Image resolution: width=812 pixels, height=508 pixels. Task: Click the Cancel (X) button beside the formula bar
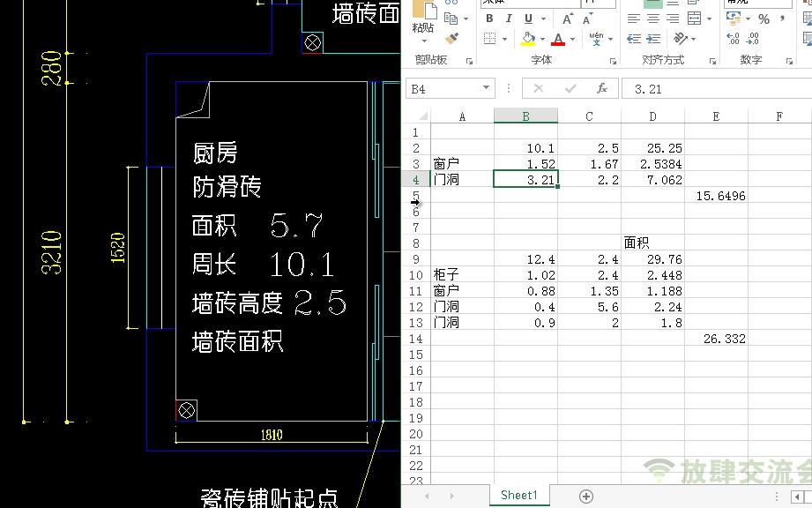(x=538, y=87)
